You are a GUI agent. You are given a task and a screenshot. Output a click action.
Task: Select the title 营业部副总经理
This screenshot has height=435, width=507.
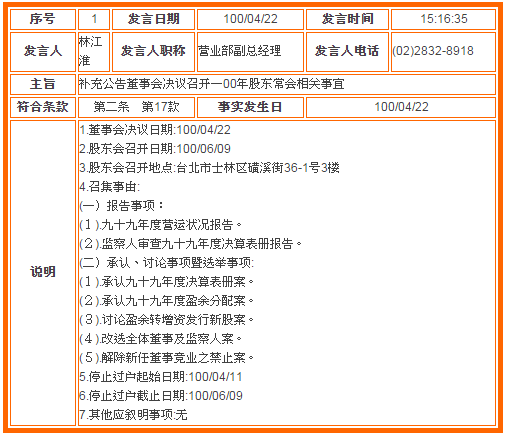(x=239, y=51)
